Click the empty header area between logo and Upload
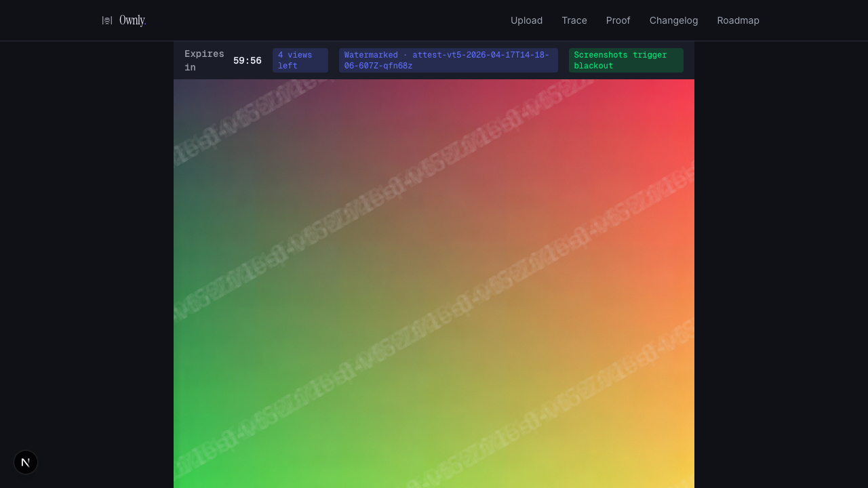The height and width of the screenshot is (488, 868). (x=325, y=20)
